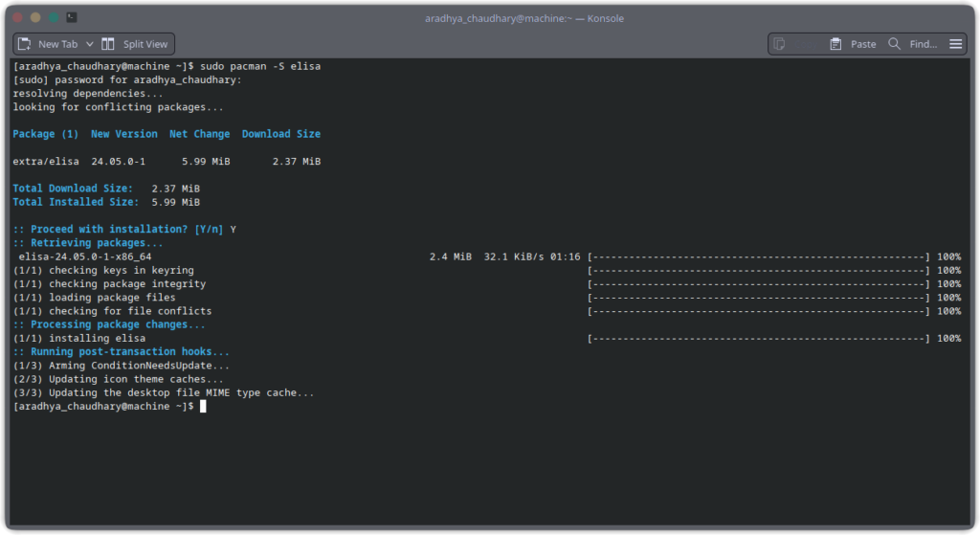
Task: Click 'Proceed with installation? [Y/n]' prompt
Action: [x=127, y=230]
